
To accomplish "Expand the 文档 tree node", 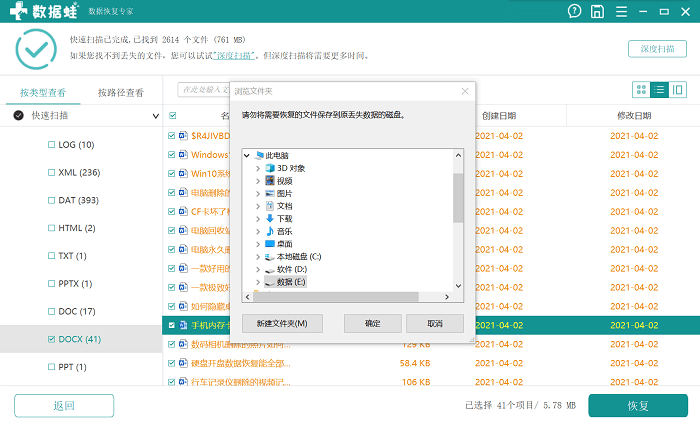I will [x=258, y=206].
